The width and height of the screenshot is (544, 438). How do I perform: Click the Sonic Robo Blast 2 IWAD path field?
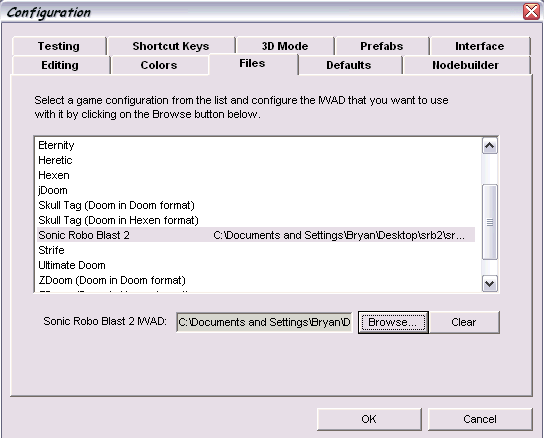pyautogui.click(x=264, y=322)
